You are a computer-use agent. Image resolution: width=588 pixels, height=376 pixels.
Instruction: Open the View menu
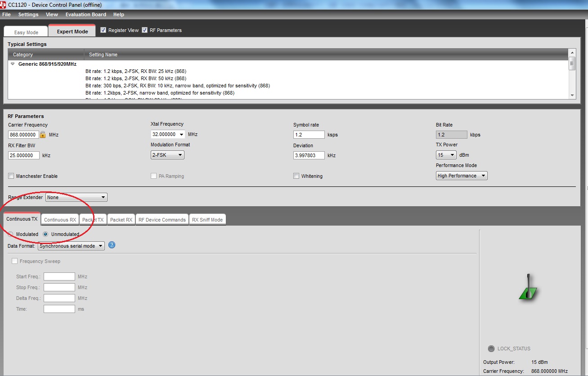click(x=52, y=14)
